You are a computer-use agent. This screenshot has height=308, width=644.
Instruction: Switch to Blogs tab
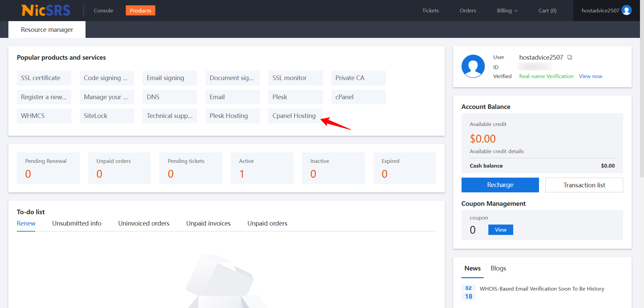tap(498, 268)
